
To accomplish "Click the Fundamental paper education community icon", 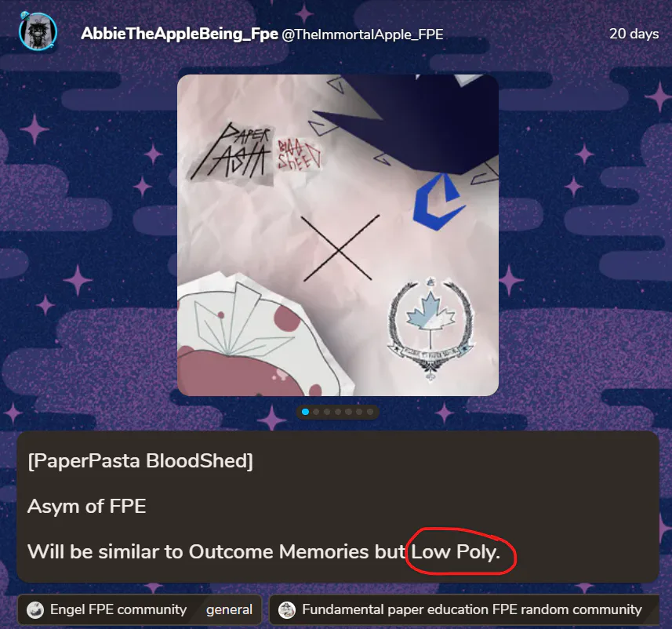I will 287,609.
